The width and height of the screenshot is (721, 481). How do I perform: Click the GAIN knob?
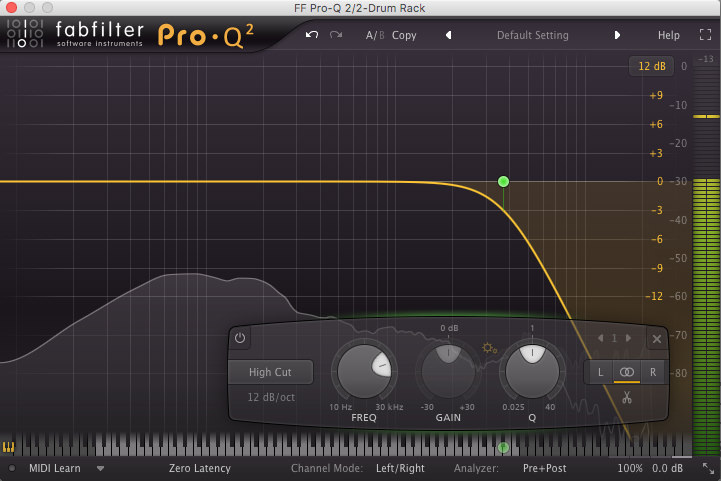448,372
